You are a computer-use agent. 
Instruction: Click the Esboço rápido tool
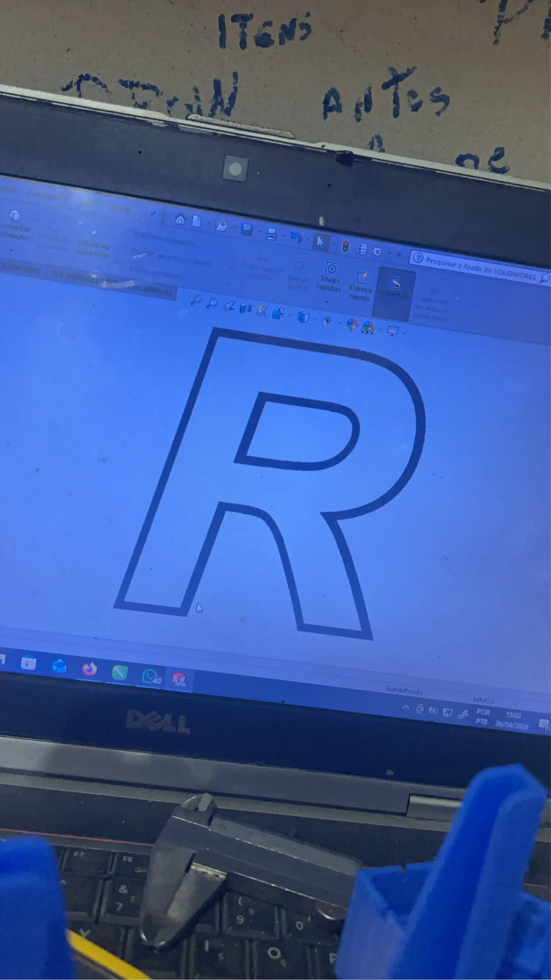(x=360, y=286)
